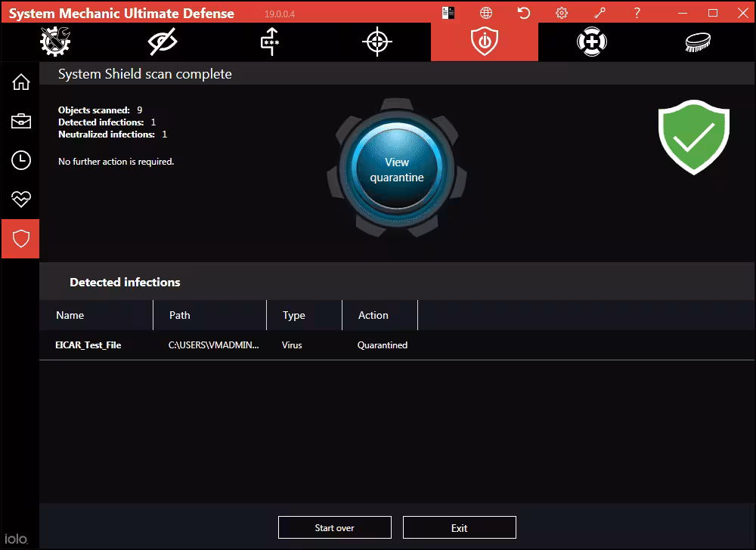
Task: Click the Exit button
Action: pos(459,527)
